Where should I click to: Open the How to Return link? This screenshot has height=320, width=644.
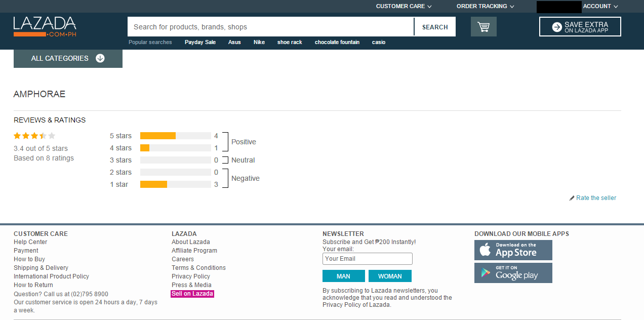33,285
